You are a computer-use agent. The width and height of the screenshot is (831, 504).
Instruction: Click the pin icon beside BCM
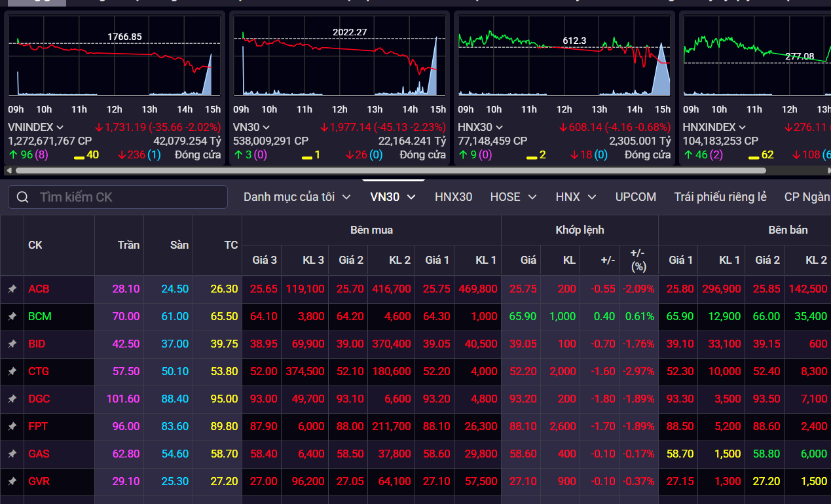12,316
